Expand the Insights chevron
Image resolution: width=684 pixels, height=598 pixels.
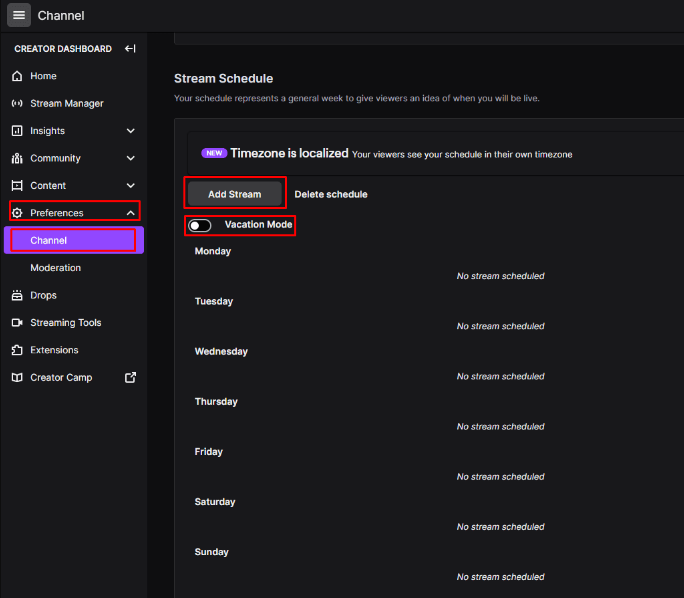click(x=130, y=131)
